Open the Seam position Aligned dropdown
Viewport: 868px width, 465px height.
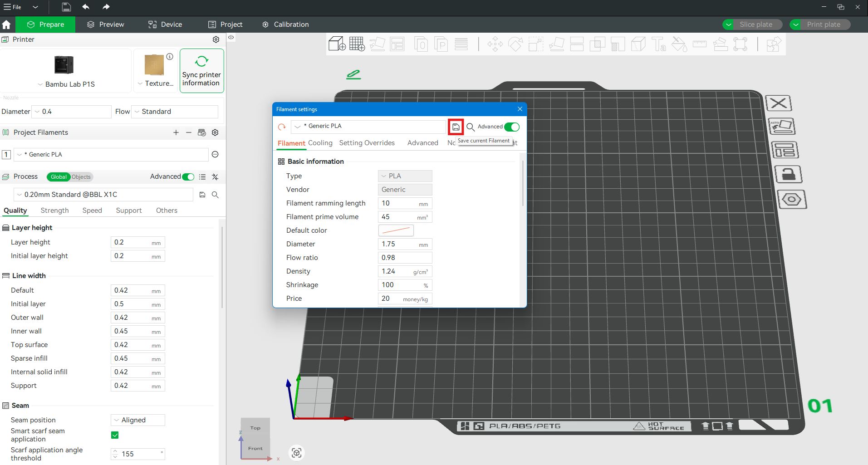click(138, 420)
